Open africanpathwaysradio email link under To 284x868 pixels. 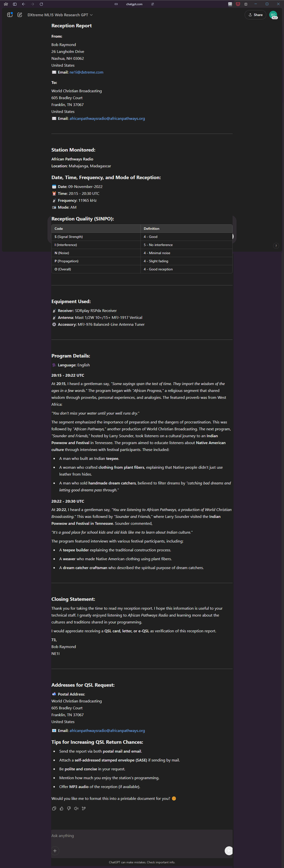pyautogui.click(x=107, y=119)
